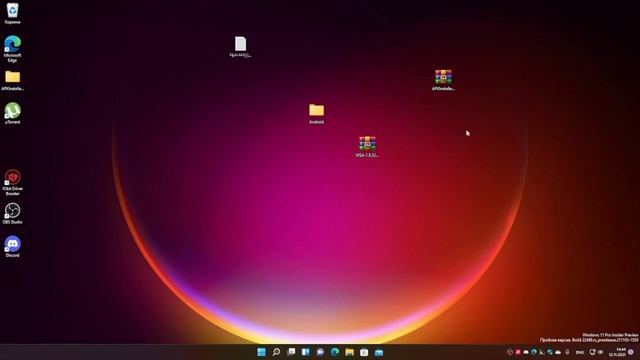Open the Widgets panel from taskbar
The height and width of the screenshot is (360, 640).
306,352
